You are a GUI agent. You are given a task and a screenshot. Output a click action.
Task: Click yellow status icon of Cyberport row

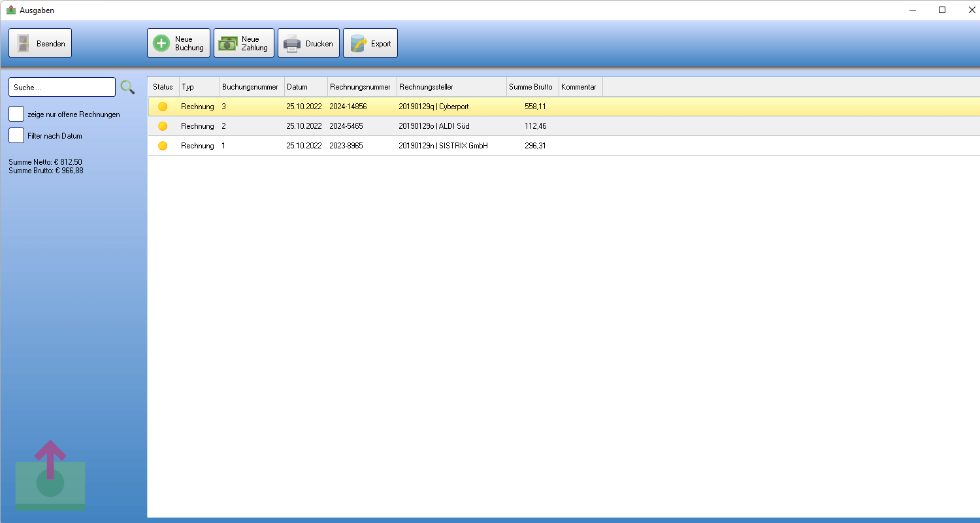(x=163, y=107)
